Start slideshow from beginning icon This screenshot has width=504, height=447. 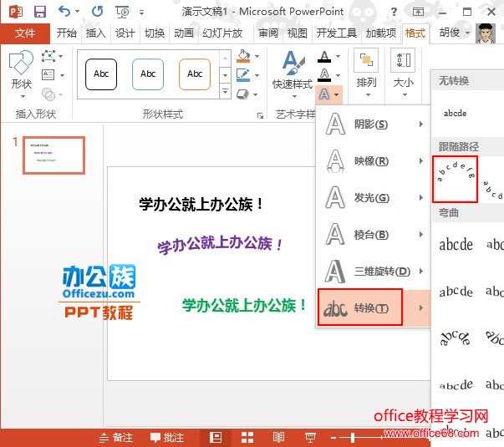(x=122, y=13)
